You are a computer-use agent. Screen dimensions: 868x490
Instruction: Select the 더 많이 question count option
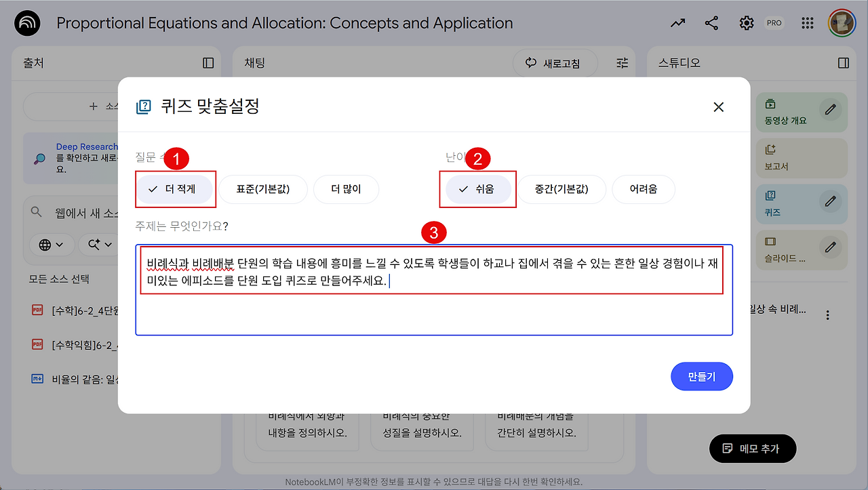[346, 189]
